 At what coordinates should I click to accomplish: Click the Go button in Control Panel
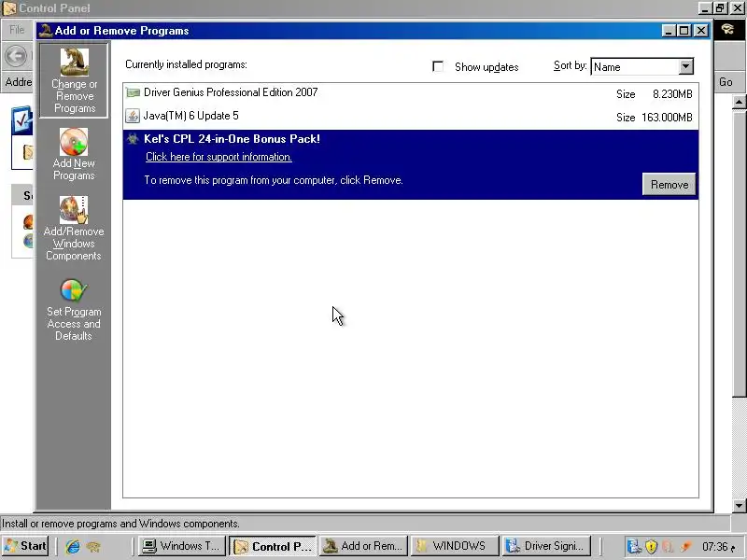[x=726, y=82]
